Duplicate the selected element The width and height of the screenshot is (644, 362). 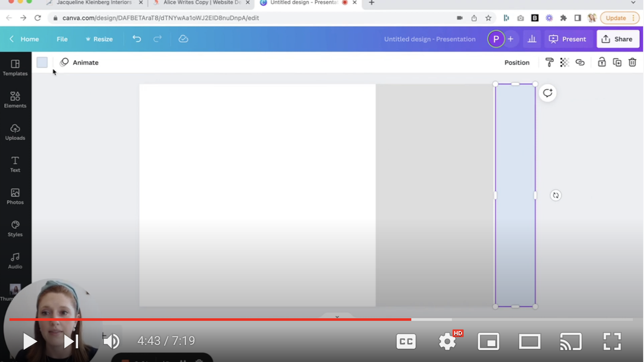coord(617,63)
